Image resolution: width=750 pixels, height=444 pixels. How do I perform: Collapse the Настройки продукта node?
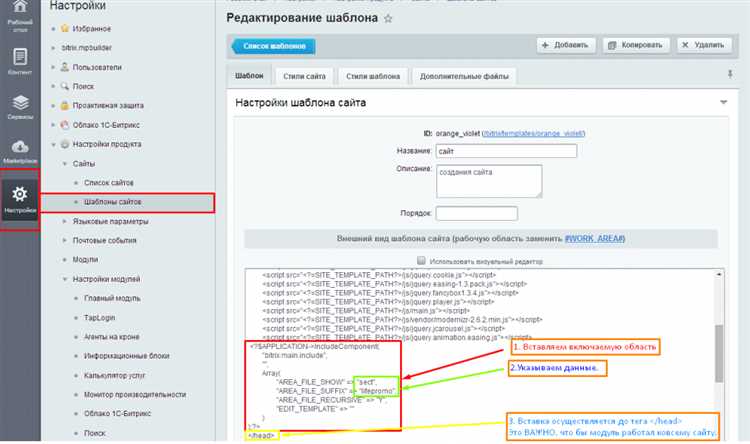point(54,144)
